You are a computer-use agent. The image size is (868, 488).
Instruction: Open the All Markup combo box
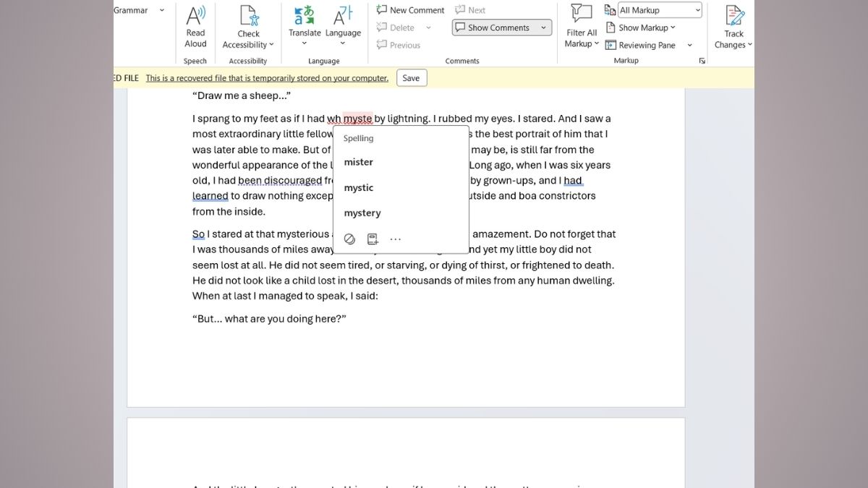[660, 10]
